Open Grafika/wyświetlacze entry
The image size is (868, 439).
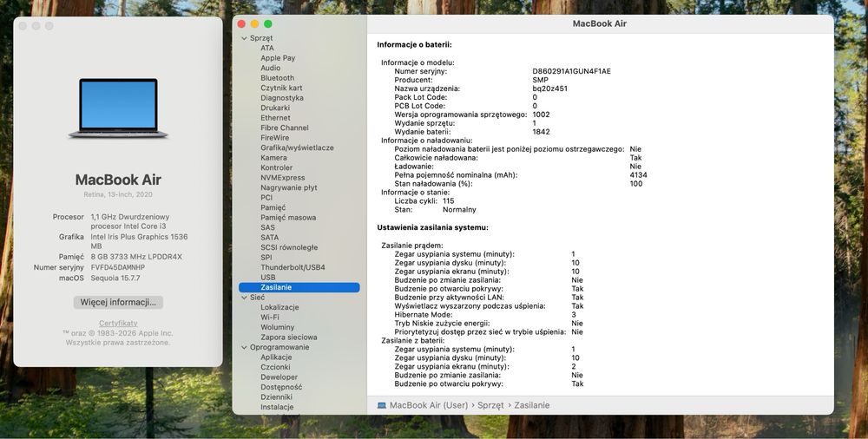297,147
